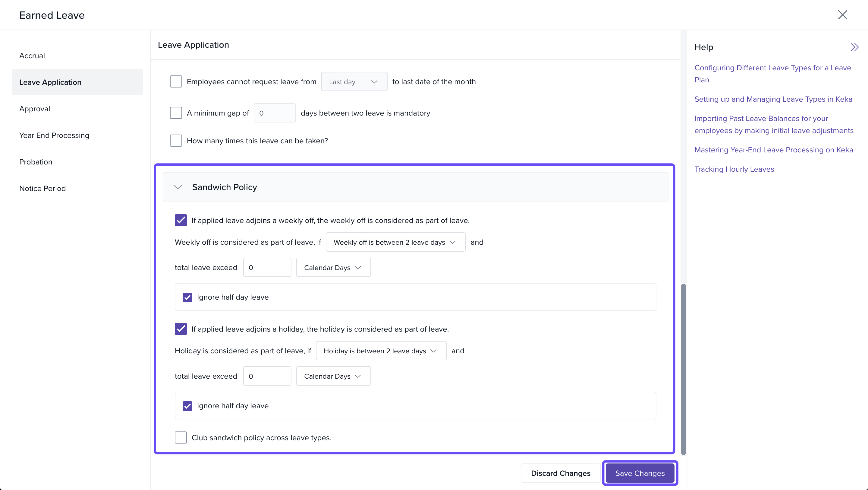
Task: Open Tracking Hourly Leaves help link
Action: click(x=734, y=169)
